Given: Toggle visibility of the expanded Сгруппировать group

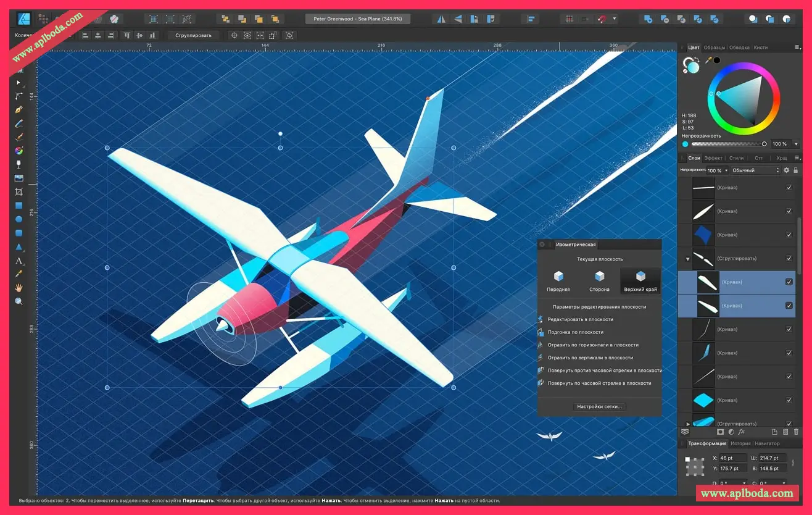Looking at the screenshot, I should [789, 259].
